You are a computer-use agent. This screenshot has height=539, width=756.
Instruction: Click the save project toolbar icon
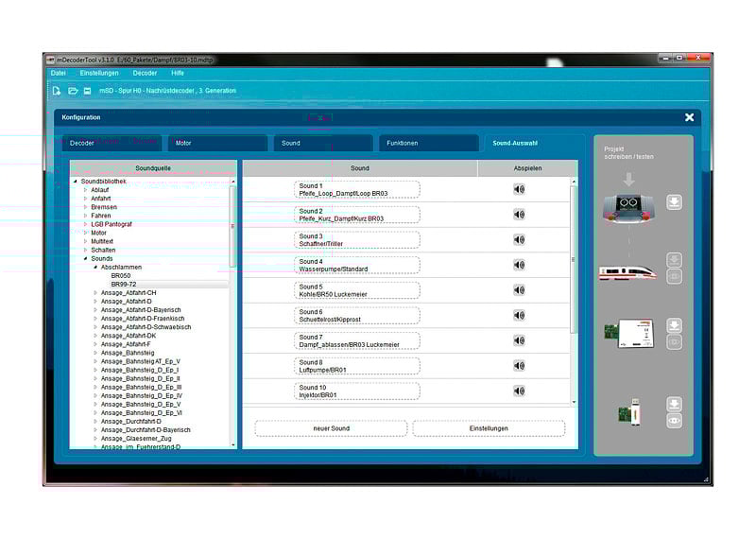(87, 91)
